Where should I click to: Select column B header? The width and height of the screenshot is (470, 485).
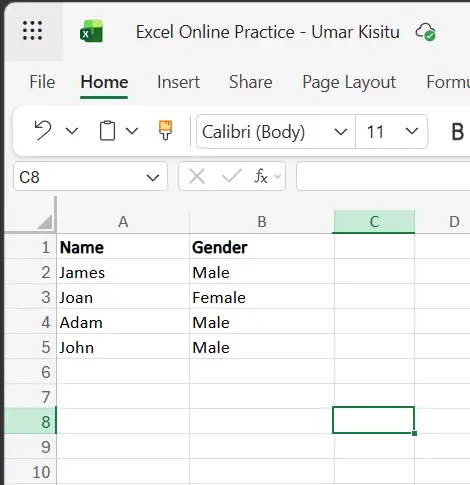coord(262,222)
